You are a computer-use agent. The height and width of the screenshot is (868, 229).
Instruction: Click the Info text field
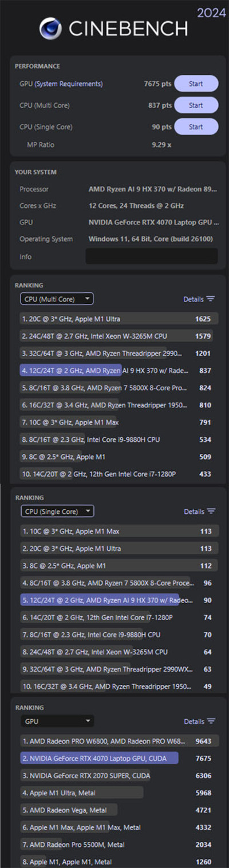pyautogui.click(x=152, y=256)
